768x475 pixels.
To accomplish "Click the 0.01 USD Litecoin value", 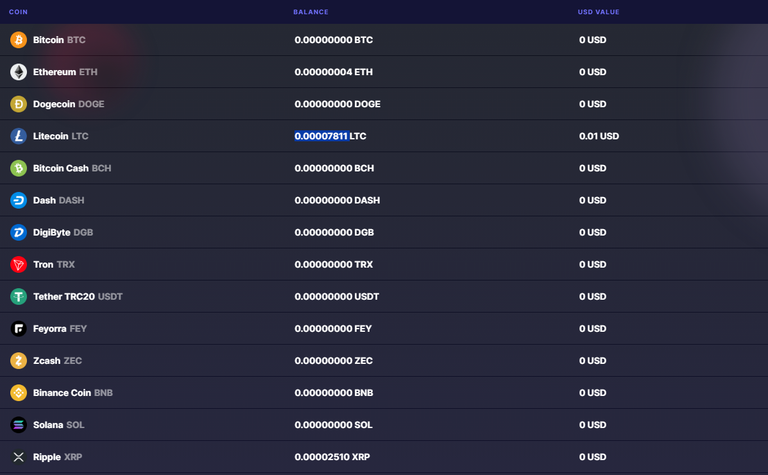I will [599, 136].
